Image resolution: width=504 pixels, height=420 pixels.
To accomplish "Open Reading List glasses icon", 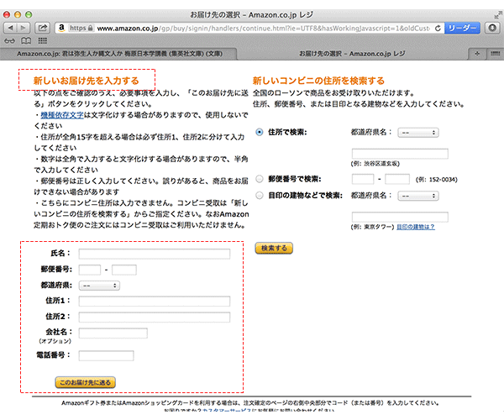I will click(9, 41).
